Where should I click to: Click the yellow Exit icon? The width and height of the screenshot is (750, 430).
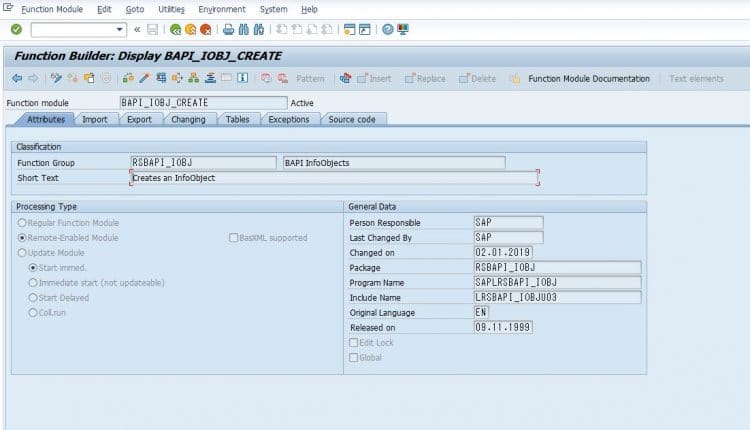190,30
